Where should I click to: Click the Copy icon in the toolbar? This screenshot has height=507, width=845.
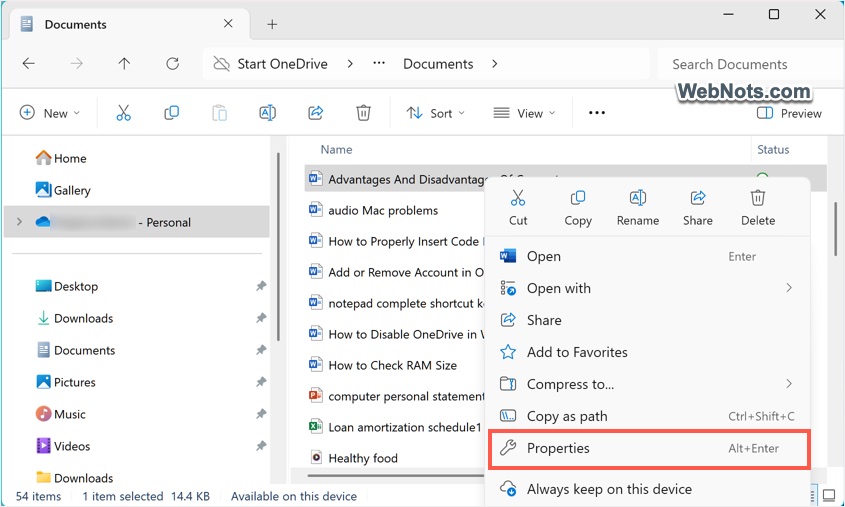tap(171, 113)
